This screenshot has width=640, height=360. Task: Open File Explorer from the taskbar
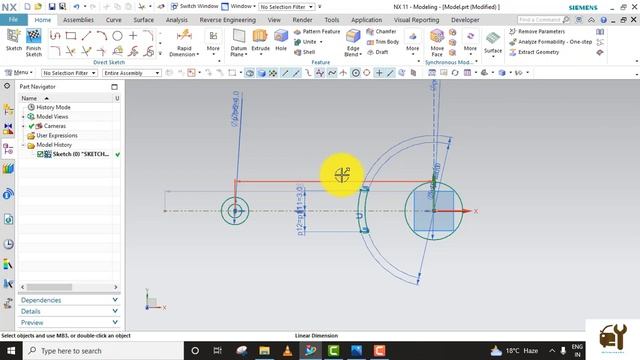tap(264, 351)
